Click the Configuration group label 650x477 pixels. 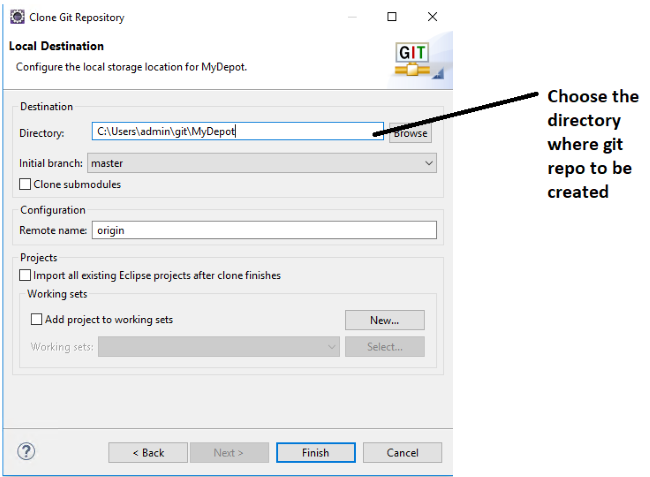click(x=53, y=210)
